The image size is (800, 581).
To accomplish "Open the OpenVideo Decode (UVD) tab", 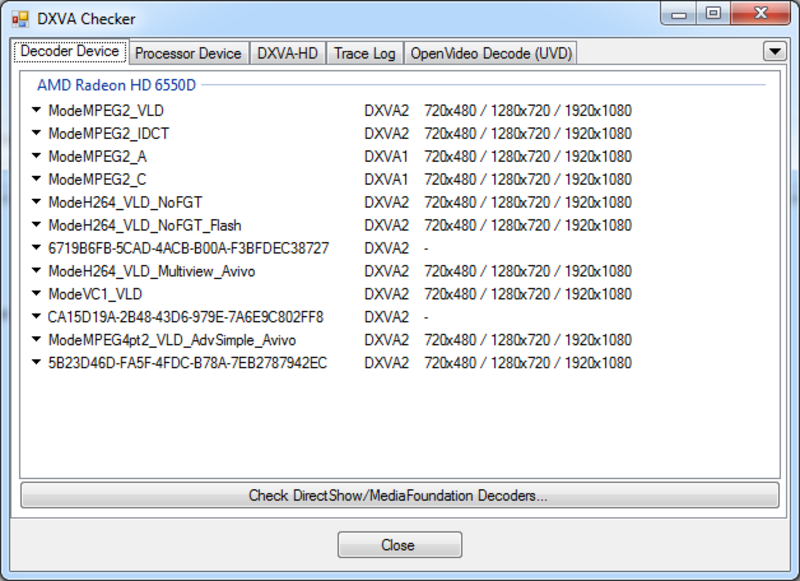I will tap(491, 54).
